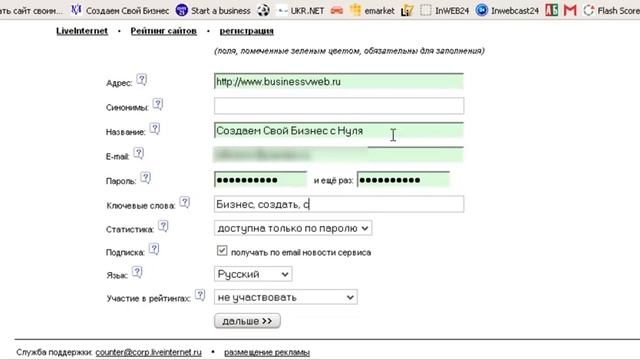Open the Gmail M bookmark icon

coord(570,10)
